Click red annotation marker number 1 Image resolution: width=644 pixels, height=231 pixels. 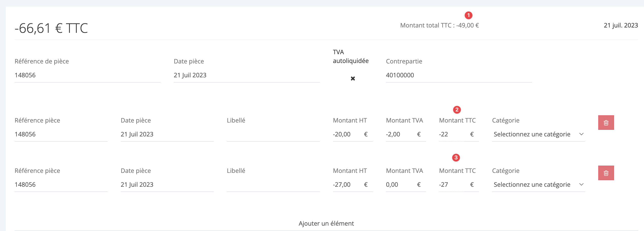click(x=468, y=15)
